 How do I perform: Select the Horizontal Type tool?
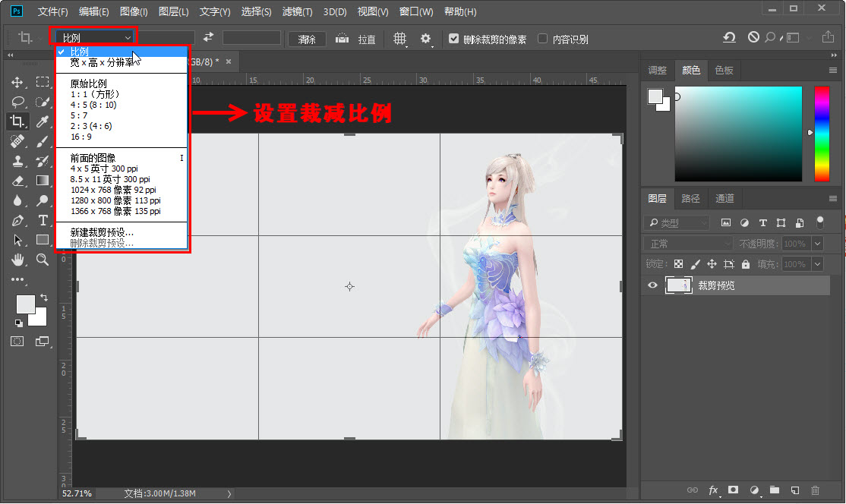(x=43, y=220)
